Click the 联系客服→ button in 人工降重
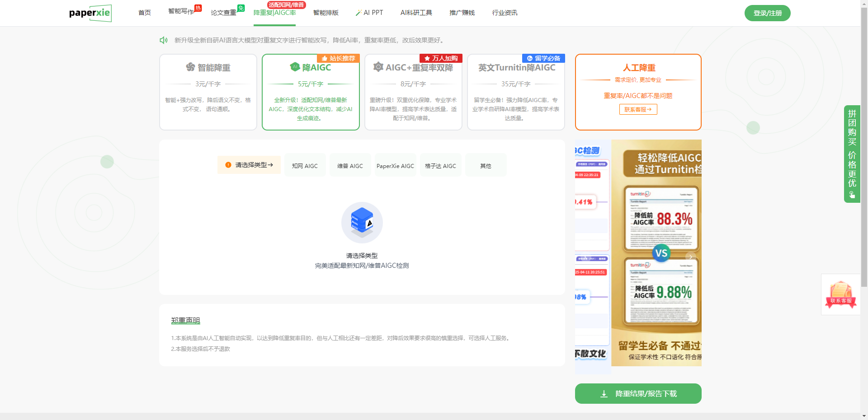Screen dimensions: 868x420 coord(638,109)
